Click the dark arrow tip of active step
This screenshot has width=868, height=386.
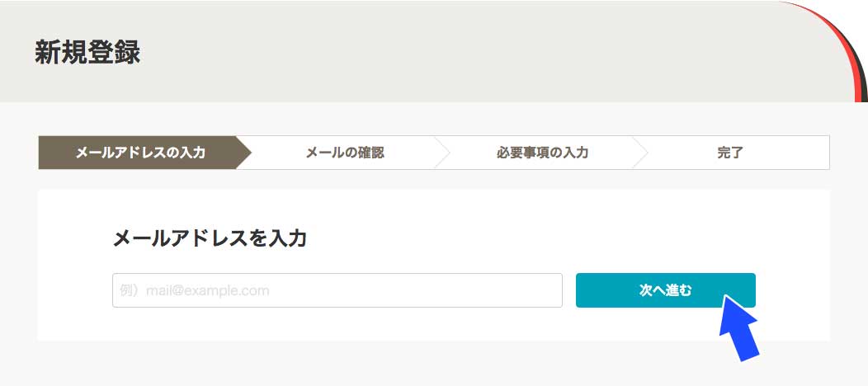(x=243, y=153)
